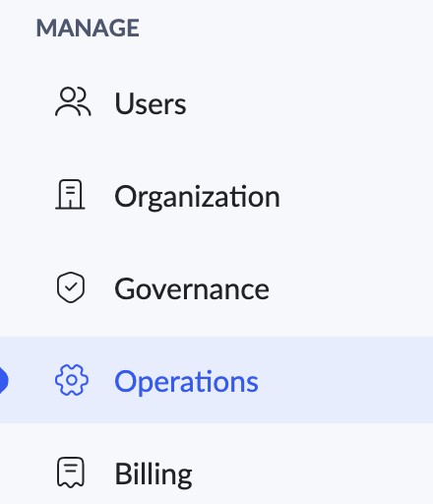
Task: Click the Billing text label
Action: [x=154, y=474]
